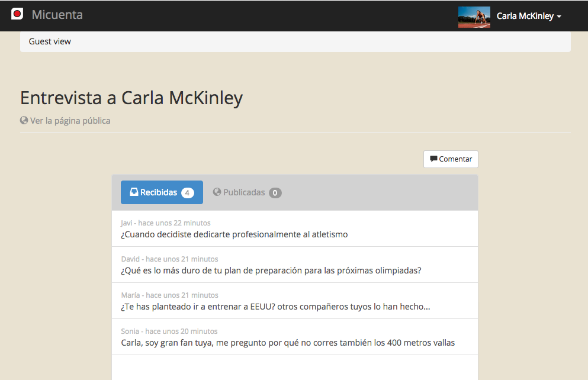This screenshot has width=588, height=380.
Task: Click the globe icon beside Ver la página pública
Action: pos(24,120)
